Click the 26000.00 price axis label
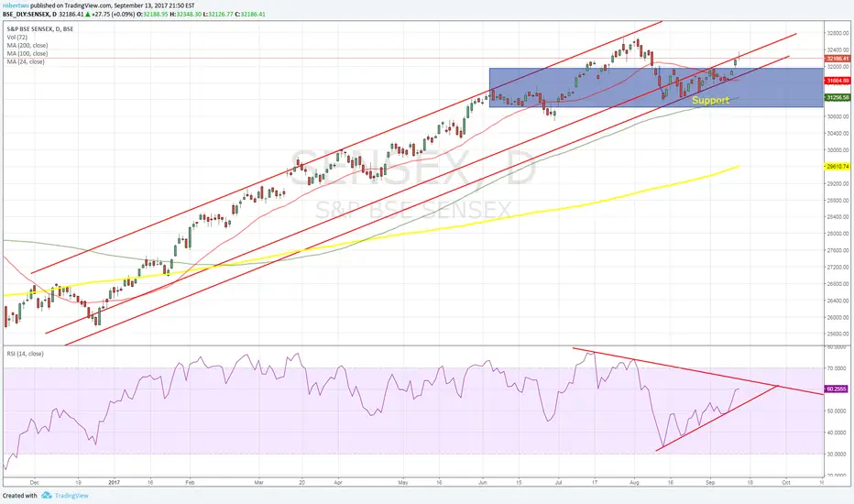The image size is (854, 504). [838, 317]
